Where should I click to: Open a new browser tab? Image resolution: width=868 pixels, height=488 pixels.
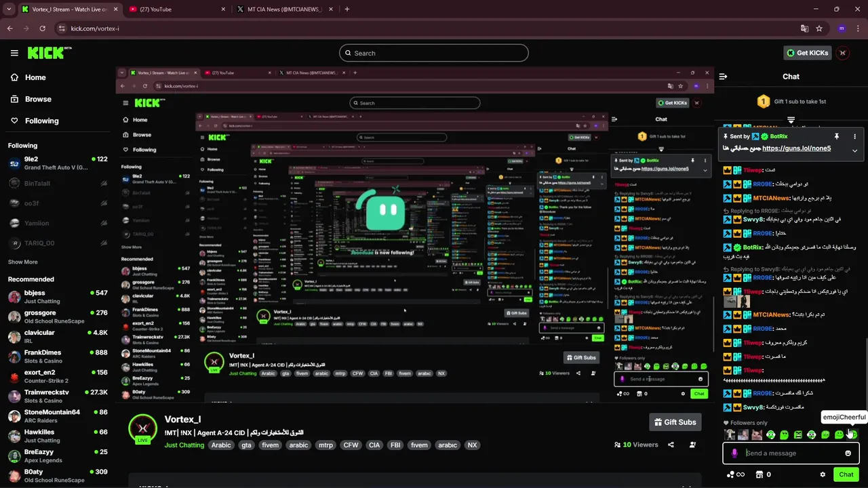pos(347,9)
